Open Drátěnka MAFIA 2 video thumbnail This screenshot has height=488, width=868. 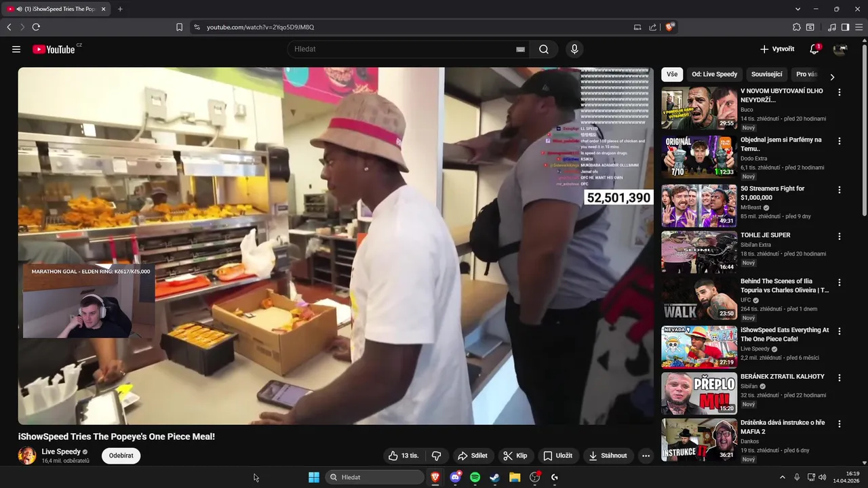[699, 440]
